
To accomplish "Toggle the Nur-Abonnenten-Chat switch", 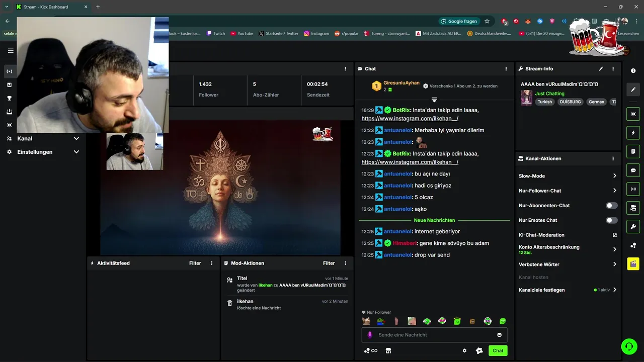I will [x=611, y=206].
